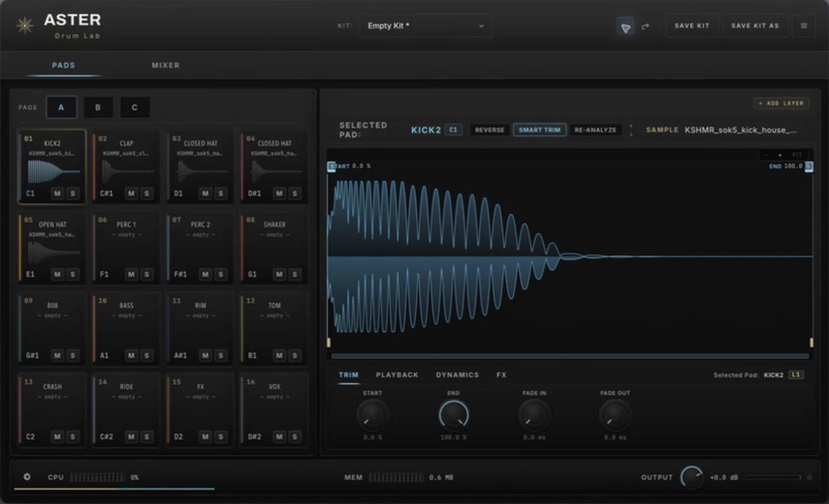Fit the waveform with the FIT button

[797, 155]
